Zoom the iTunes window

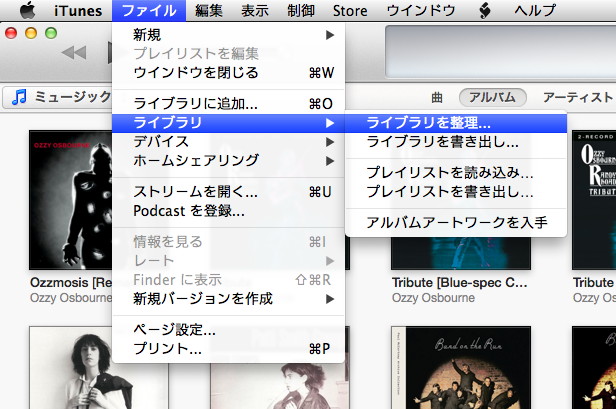(51, 33)
